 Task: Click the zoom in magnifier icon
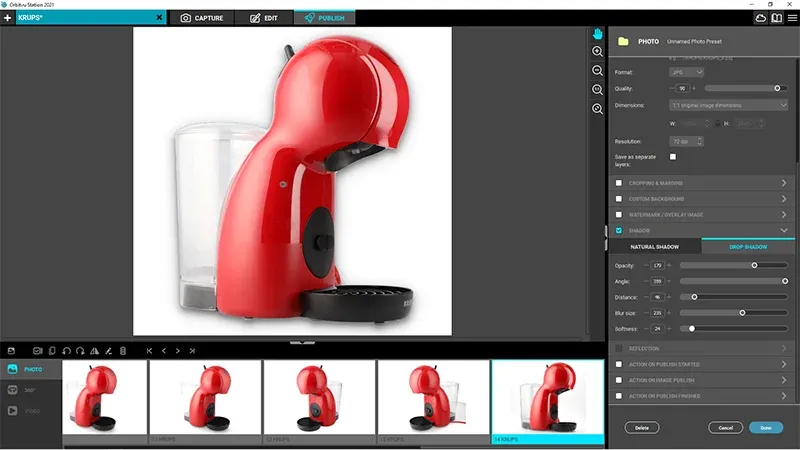[598, 52]
